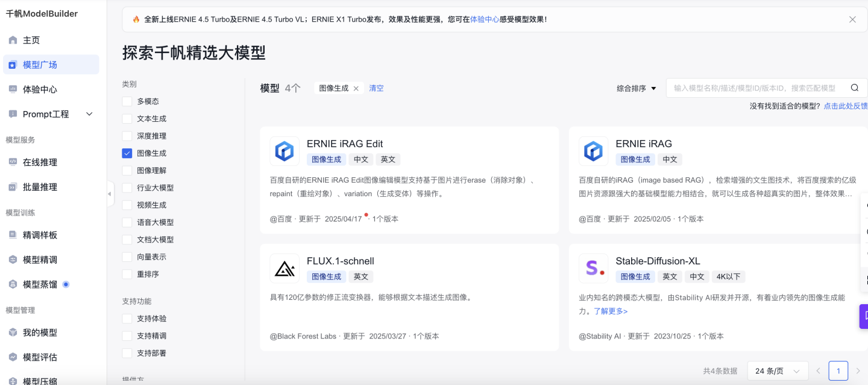Check the 向量表示 filter
The width and height of the screenshot is (868, 385).
coord(127,257)
